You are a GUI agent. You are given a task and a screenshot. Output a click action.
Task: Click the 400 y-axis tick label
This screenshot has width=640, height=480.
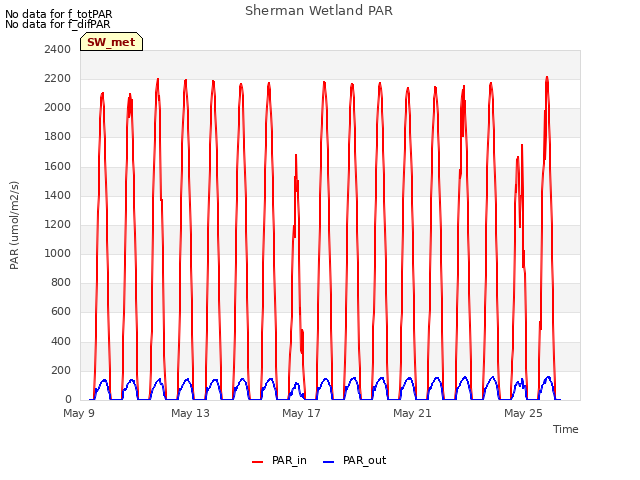61,341
